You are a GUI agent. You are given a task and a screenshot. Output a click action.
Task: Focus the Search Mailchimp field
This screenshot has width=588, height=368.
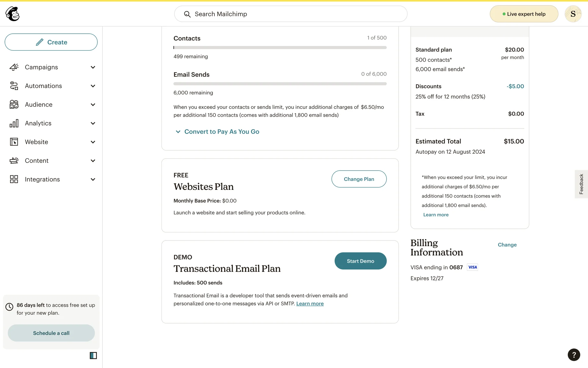[290, 14]
